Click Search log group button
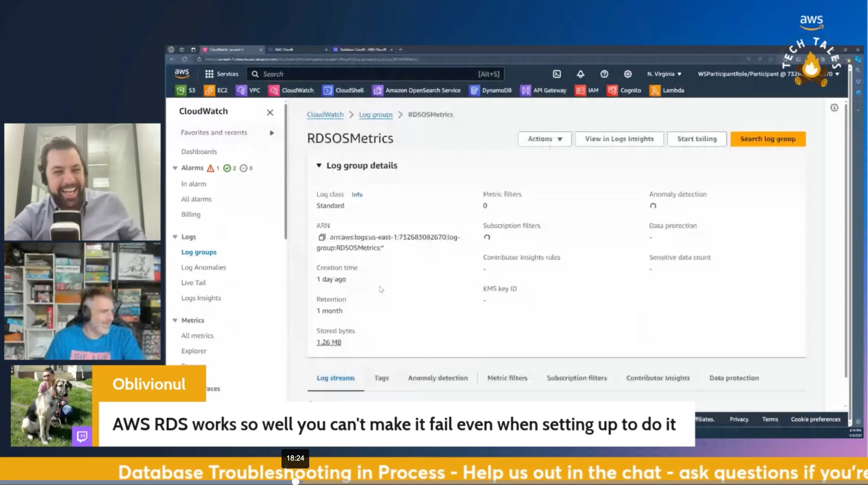This screenshot has width=868, height=485. coord(768,138)
